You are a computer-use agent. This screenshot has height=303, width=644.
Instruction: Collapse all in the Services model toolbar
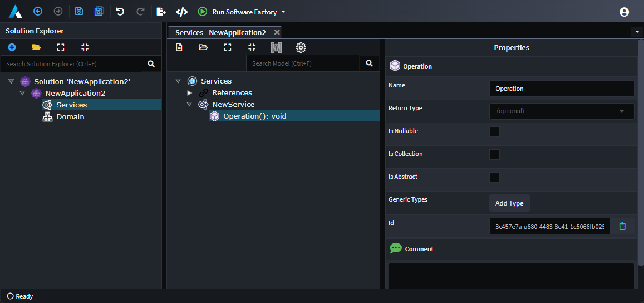tap(252, 47)
